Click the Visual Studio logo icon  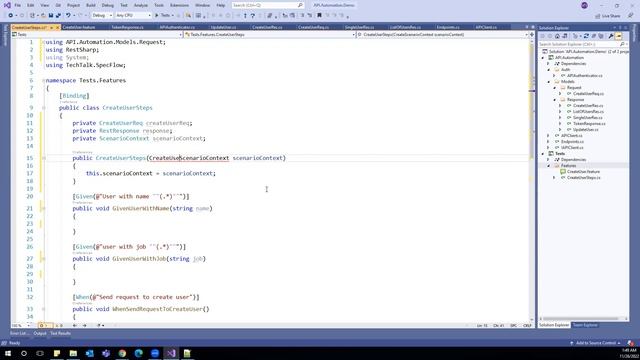tap(7, 5)
